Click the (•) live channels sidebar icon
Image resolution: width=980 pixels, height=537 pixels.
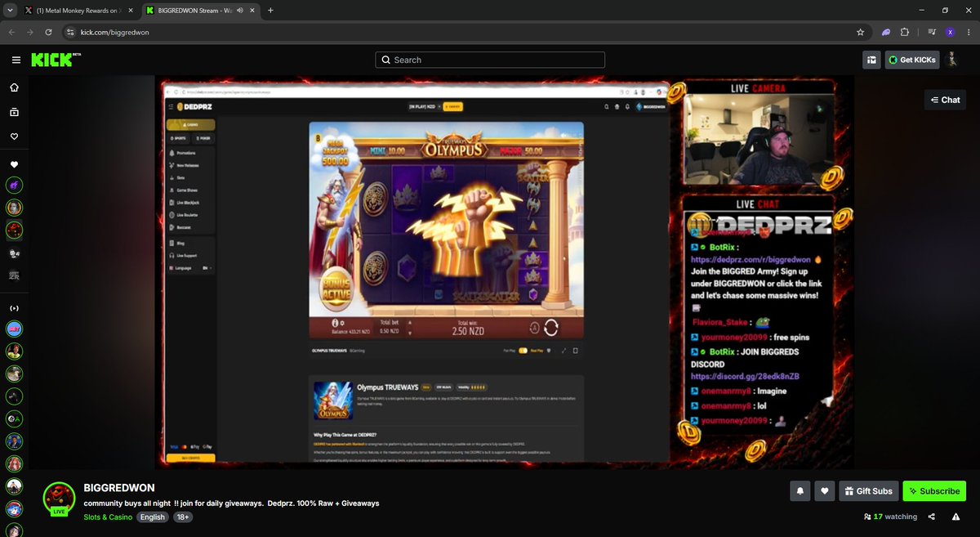pyautogui.click(x=14, y=308)
